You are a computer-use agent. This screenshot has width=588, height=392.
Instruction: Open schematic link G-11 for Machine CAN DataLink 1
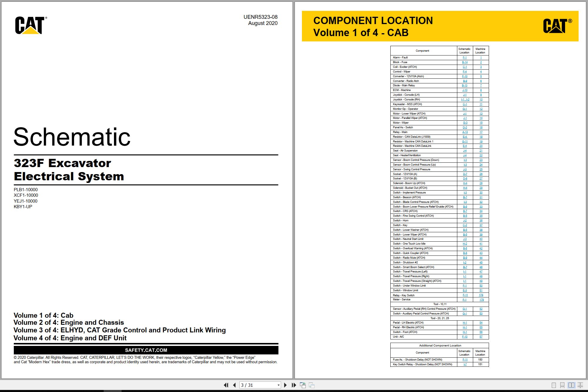point(465,142)
